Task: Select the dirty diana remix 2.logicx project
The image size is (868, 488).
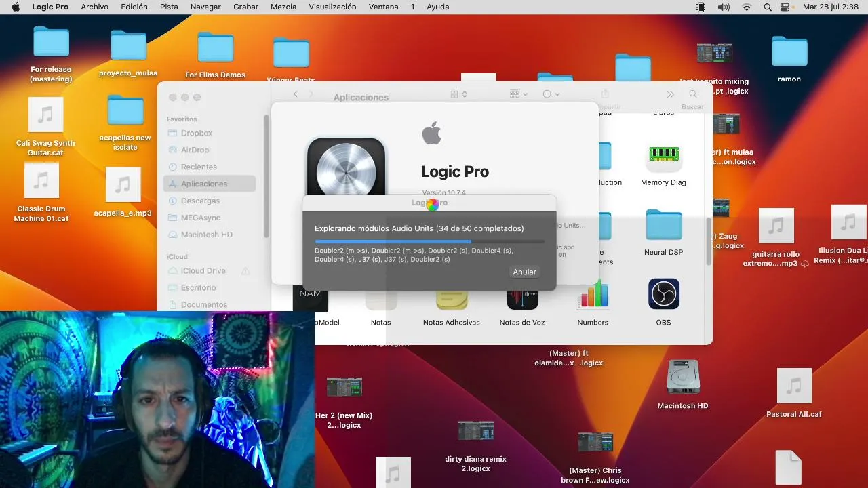Action: pos(475,430)
